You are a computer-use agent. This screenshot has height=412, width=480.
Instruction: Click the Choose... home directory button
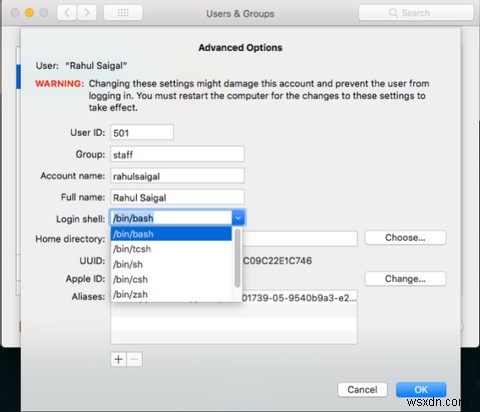pos(405,238)
